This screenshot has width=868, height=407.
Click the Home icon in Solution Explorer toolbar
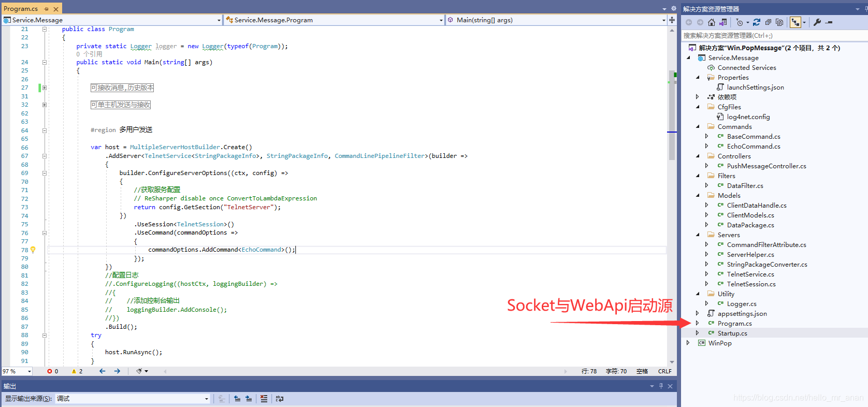pos(712,22)
